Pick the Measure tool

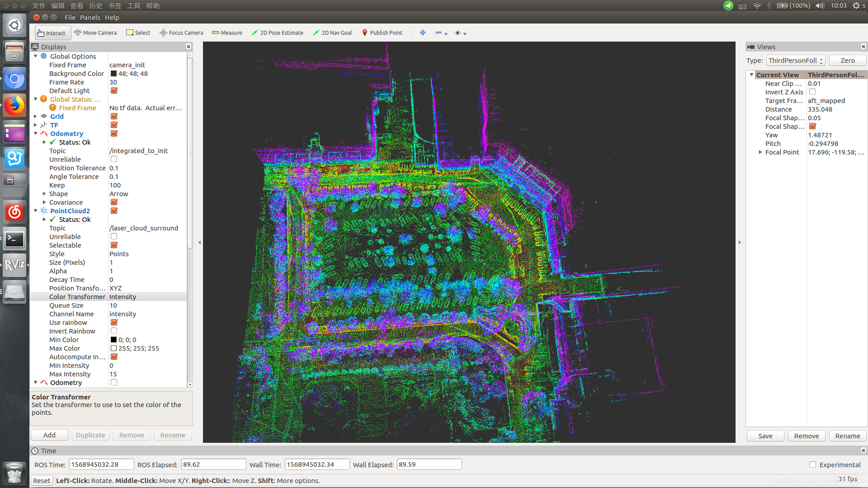click(227, 33)
